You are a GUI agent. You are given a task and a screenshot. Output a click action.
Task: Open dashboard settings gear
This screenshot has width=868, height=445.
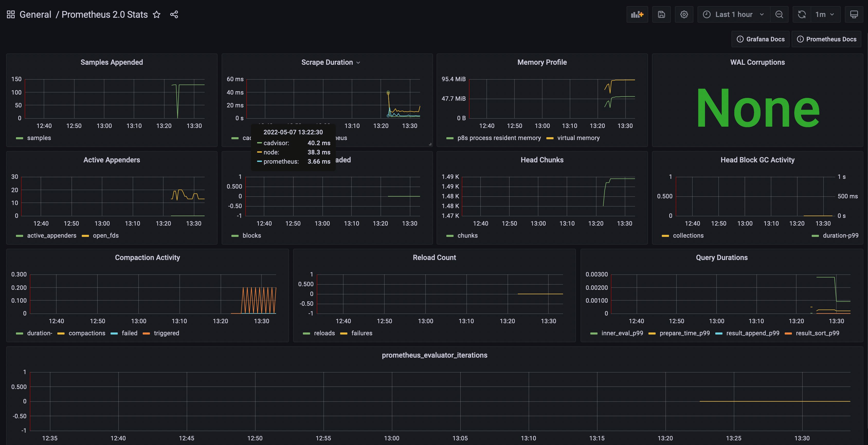point(684,14)
